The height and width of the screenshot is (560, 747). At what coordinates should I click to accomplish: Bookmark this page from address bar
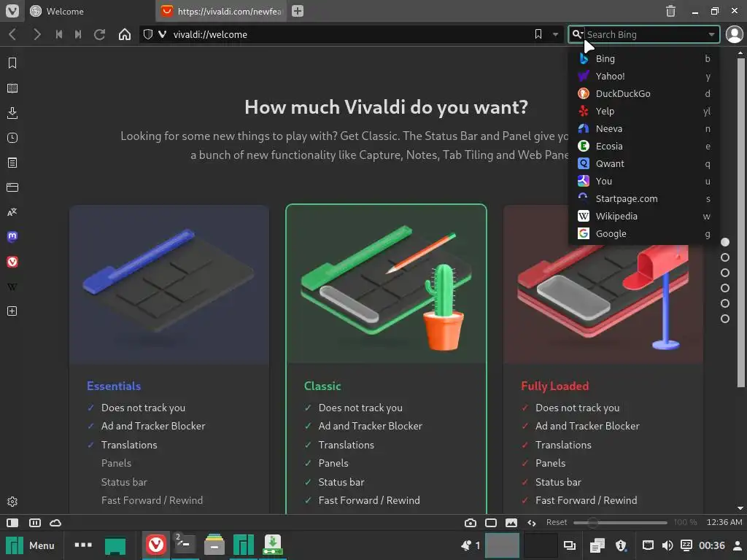pyautogui.click(x=538, y=34)
